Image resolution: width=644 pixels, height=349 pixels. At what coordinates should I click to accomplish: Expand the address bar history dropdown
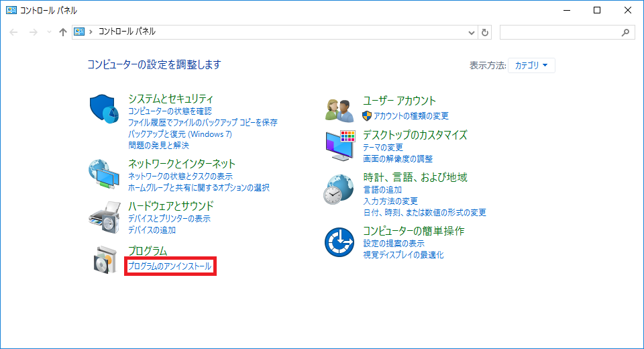pyautogui.click(x=471, y=32)
